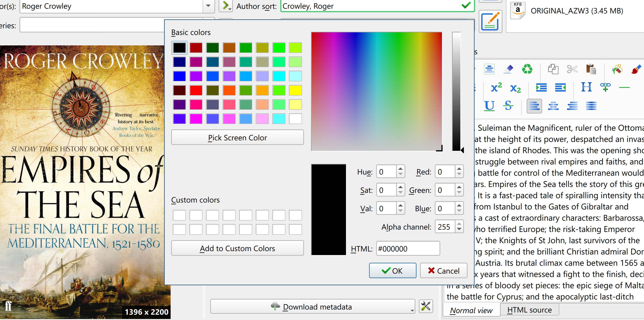Increase indentation of the comments text

point(541,87)
